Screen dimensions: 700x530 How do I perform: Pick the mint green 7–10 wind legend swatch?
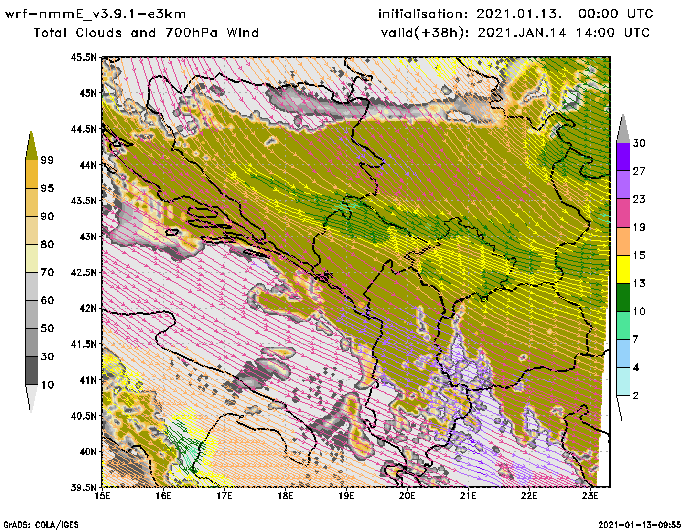[623, 326]
